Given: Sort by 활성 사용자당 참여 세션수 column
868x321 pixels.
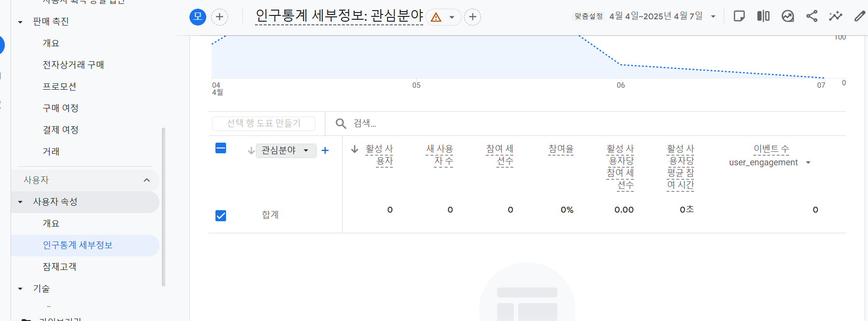Looking at the screenshot, I should click(x=620, y=167).
